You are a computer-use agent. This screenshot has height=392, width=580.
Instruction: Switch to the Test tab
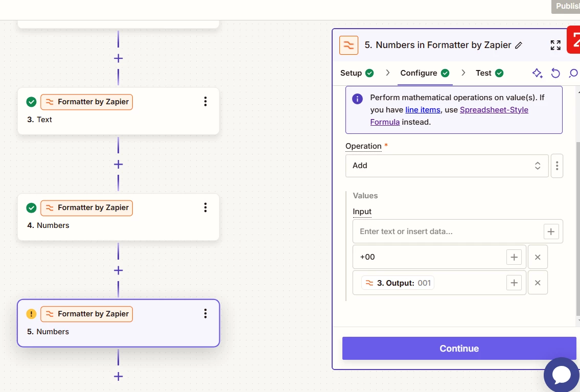click(490, 73)
